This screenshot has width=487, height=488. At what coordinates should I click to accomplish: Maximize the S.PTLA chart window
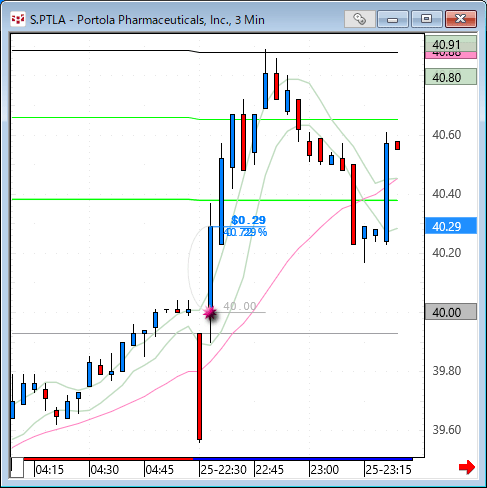tap(426, 19)
